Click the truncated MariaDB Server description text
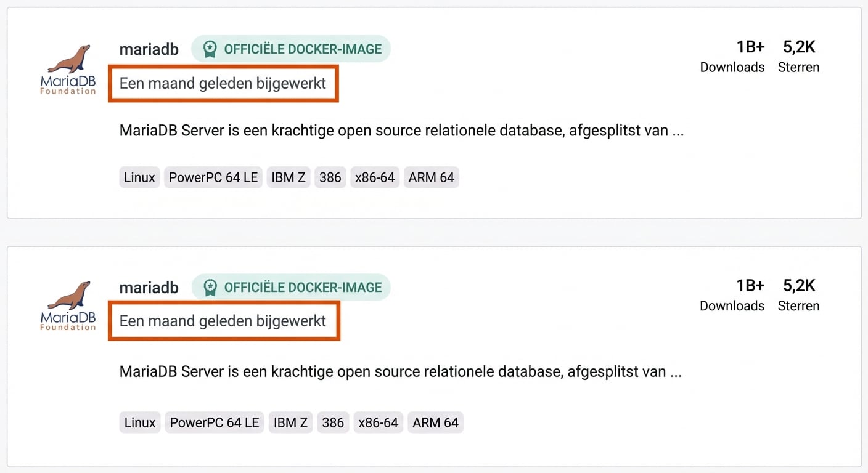Viewport: 868px width, 473px height. pos(401,130)
